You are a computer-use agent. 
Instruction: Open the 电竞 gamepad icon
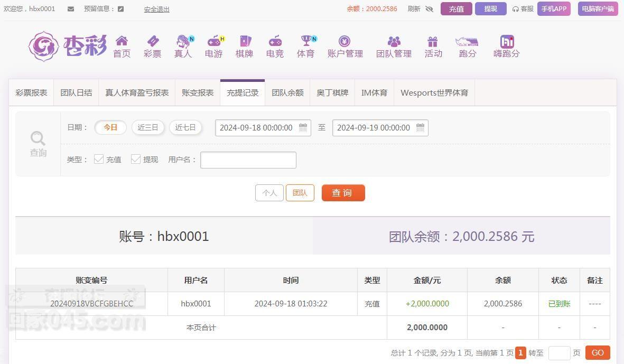pos(275,41)
